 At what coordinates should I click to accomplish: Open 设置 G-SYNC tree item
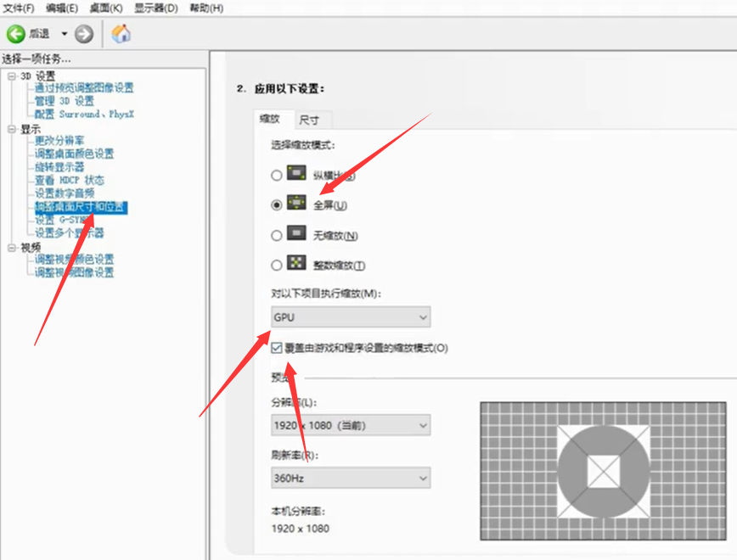[x=63, y=220]
